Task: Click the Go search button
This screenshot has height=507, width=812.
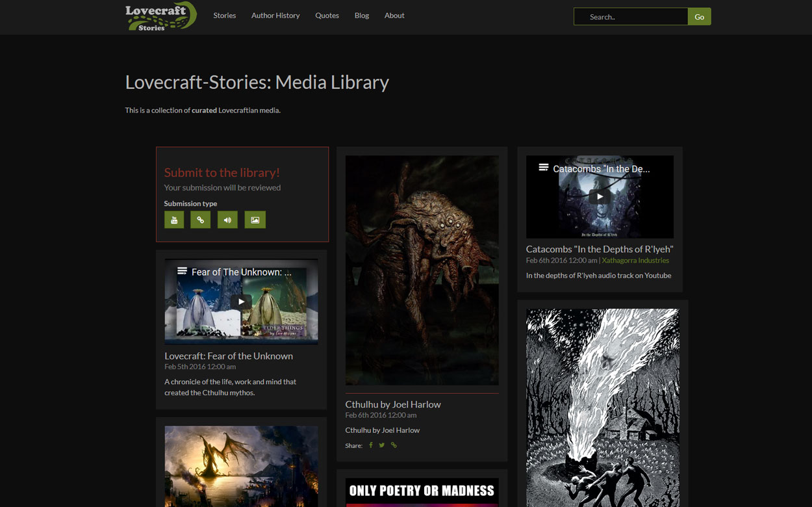Action: coord(700,16)
